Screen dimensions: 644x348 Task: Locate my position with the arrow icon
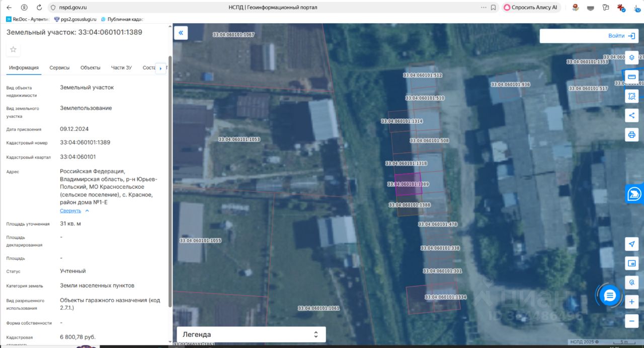[632, 244]
